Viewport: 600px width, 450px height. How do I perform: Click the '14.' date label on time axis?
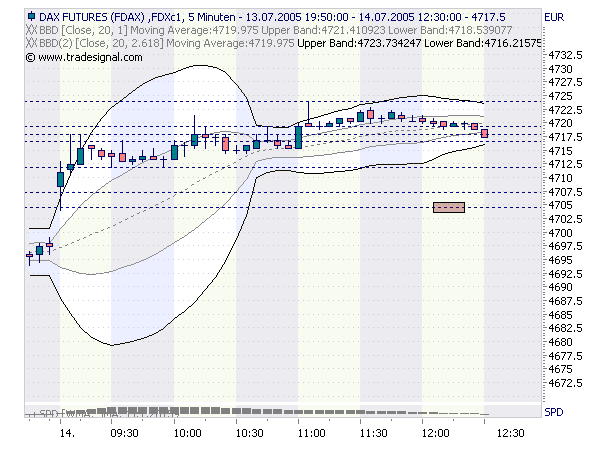click(x=67, y=433)
